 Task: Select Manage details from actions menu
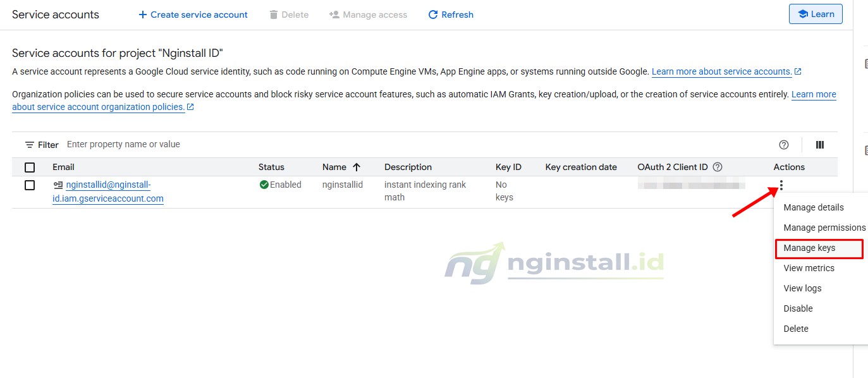pyautogui.click(x=821, y=207)
